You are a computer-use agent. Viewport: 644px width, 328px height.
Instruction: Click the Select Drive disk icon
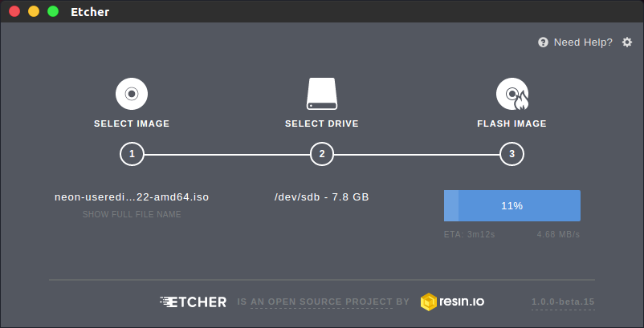pyautogui.click(x=321, y=94)
